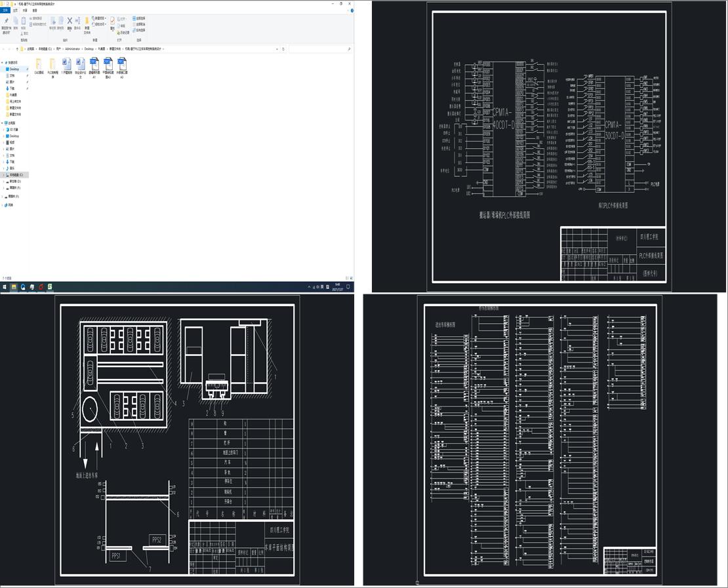The image size is (728, 588).
Task: Expand 3D objects tree node
Action: click(4, 130)
